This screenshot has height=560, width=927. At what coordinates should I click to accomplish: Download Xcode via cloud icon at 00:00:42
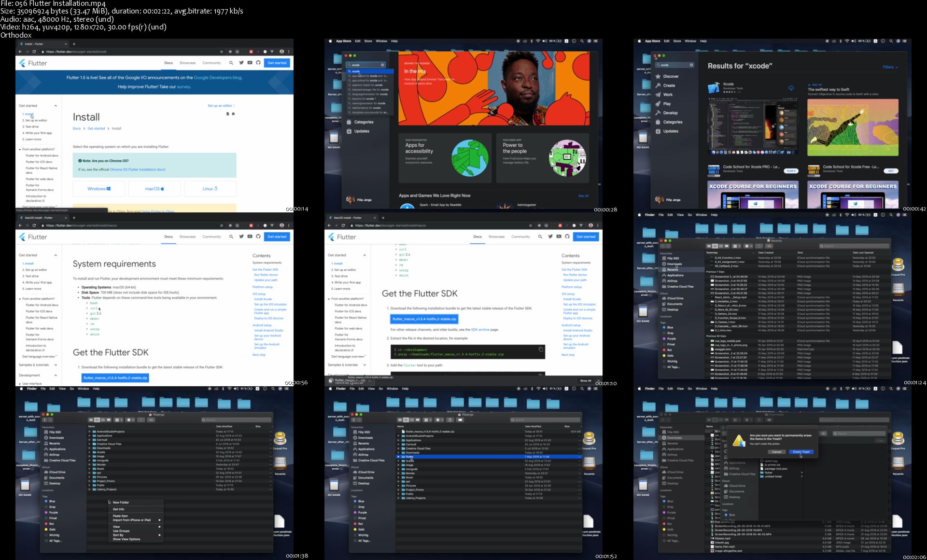tap(791, 88)
